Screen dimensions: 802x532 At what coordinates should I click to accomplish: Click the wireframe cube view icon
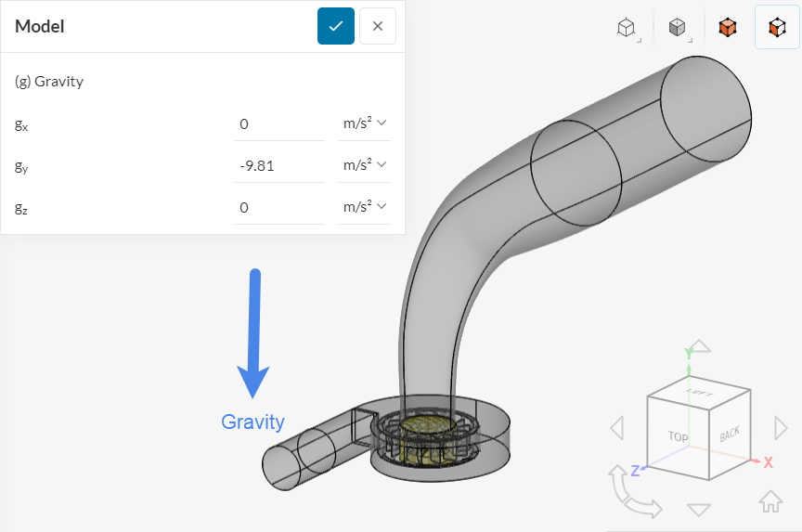pyautogui.click(x=628, y=28)
